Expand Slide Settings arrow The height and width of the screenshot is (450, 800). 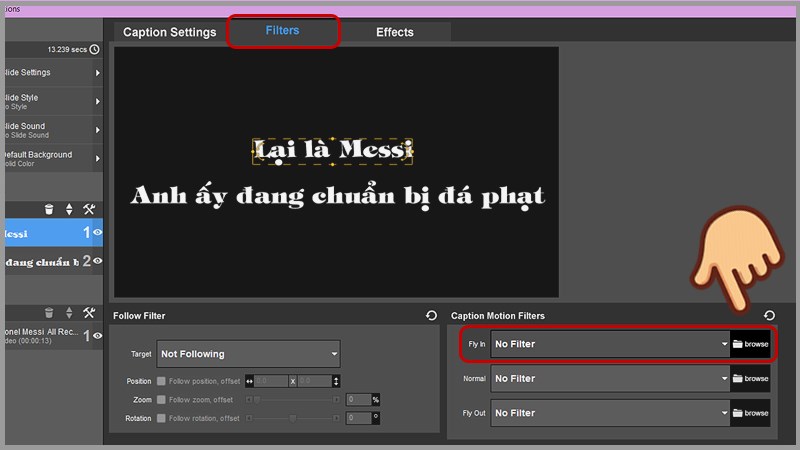coord(97,73)
